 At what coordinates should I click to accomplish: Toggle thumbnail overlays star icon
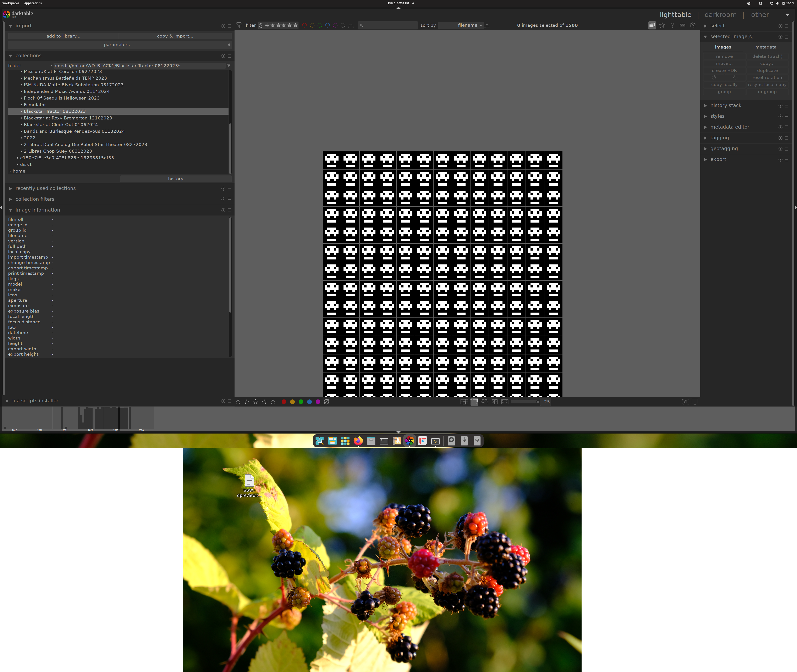pos(662,25)
